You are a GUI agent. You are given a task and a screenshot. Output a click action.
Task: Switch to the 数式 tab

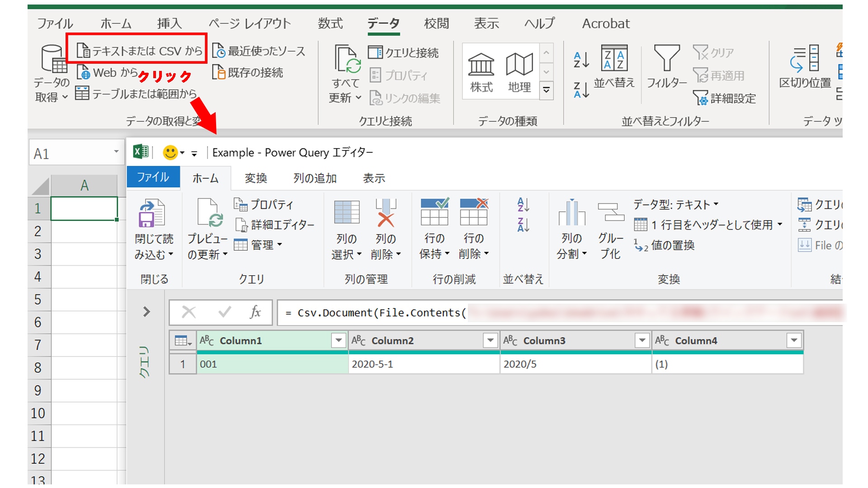click(330, 23)
